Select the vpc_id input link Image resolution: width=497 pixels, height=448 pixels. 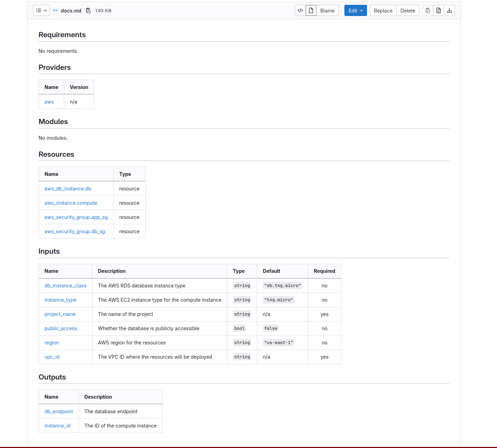(52, 357)
